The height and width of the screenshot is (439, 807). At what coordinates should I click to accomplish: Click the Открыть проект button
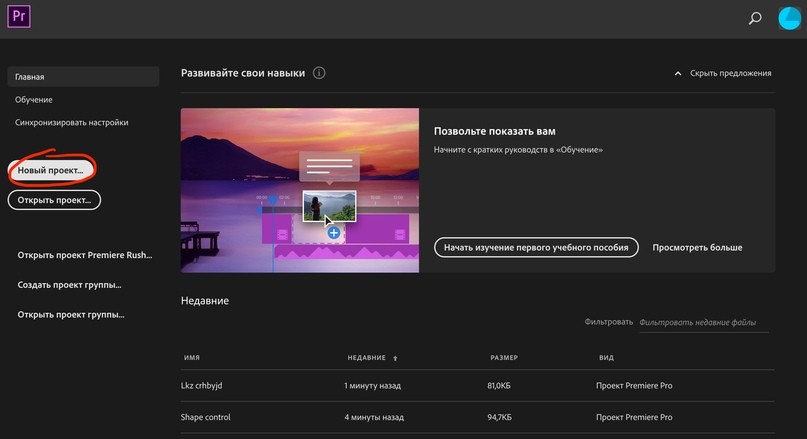(54, 200)
